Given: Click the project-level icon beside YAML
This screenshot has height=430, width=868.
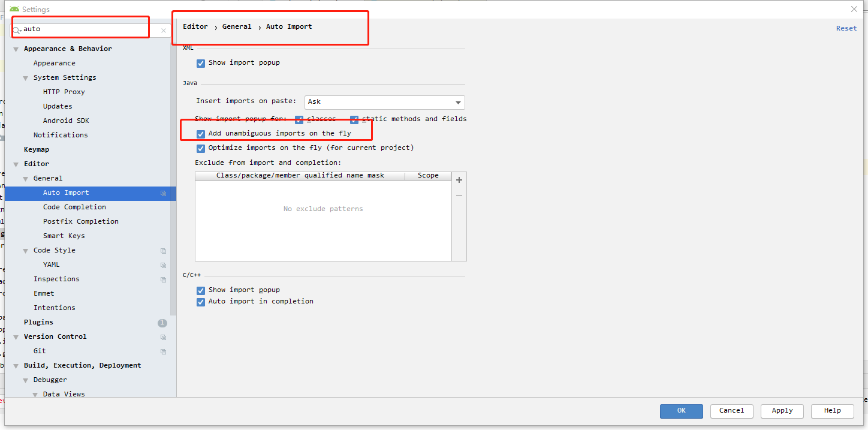Looking at the screenshot, I should (163, 265).
